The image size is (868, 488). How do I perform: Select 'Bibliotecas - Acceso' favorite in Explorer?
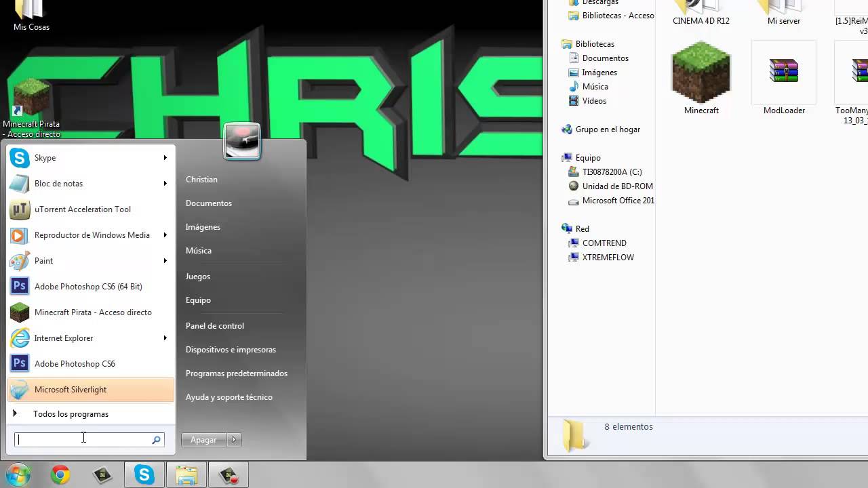(618, 16)
